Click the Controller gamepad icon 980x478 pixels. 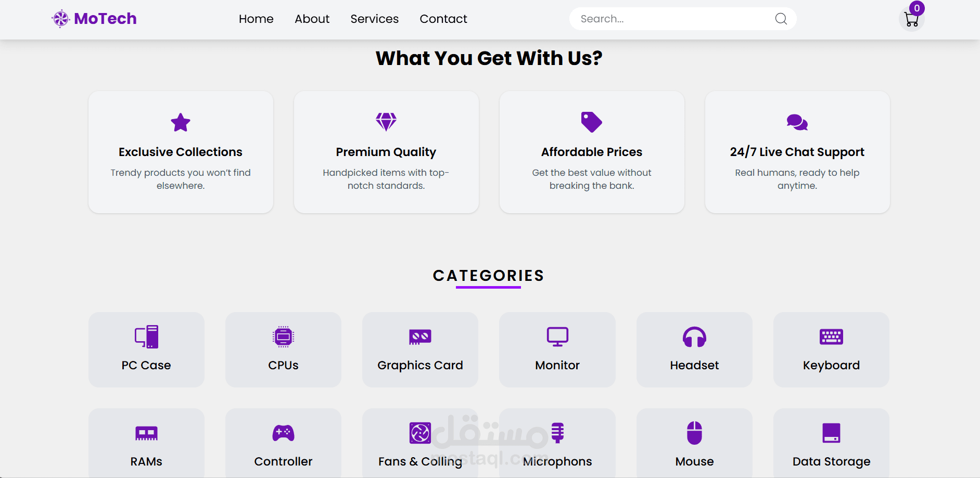coord(283,433)
